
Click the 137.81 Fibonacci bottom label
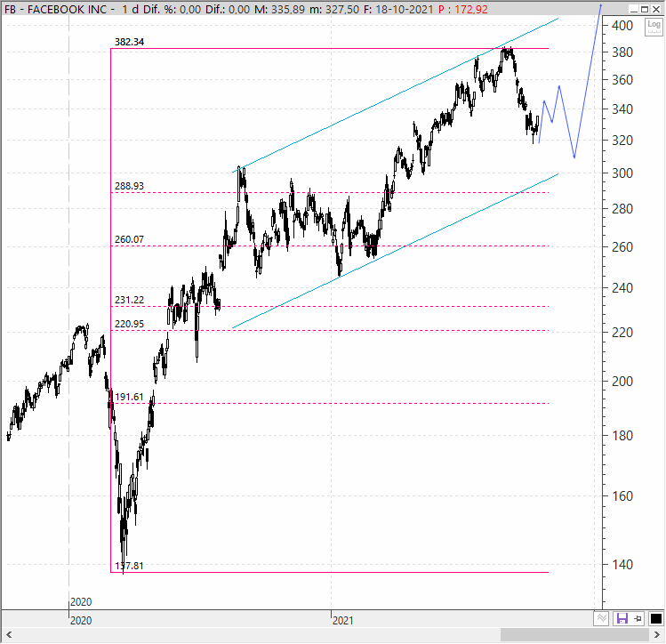[129, 566]
